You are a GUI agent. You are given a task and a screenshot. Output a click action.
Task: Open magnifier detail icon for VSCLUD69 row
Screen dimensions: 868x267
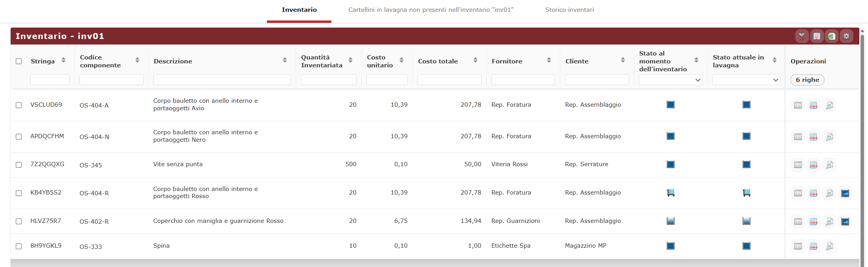click(x=829, y=106)
